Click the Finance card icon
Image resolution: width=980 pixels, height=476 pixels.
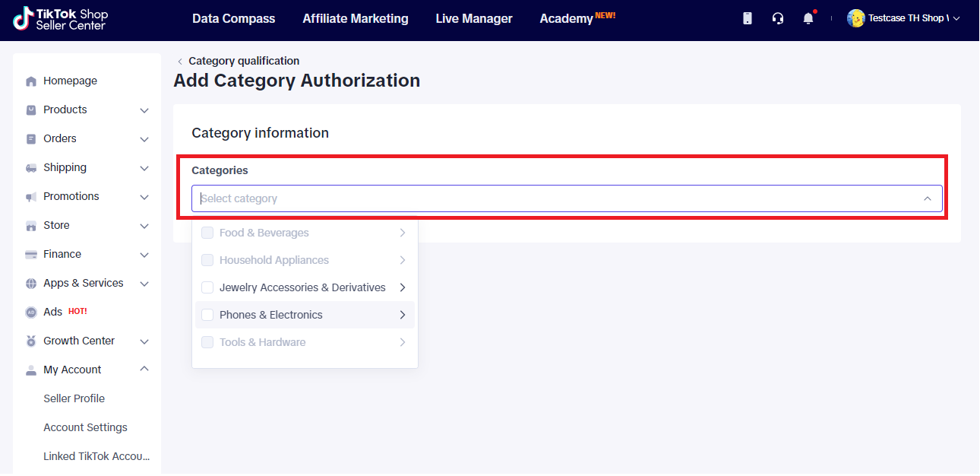tap(31, 255)
